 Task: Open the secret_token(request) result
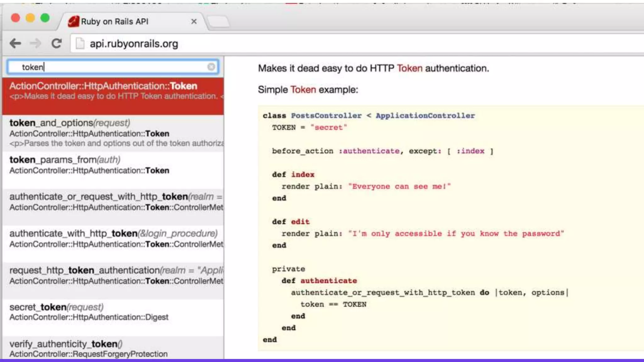coord(113,317)
